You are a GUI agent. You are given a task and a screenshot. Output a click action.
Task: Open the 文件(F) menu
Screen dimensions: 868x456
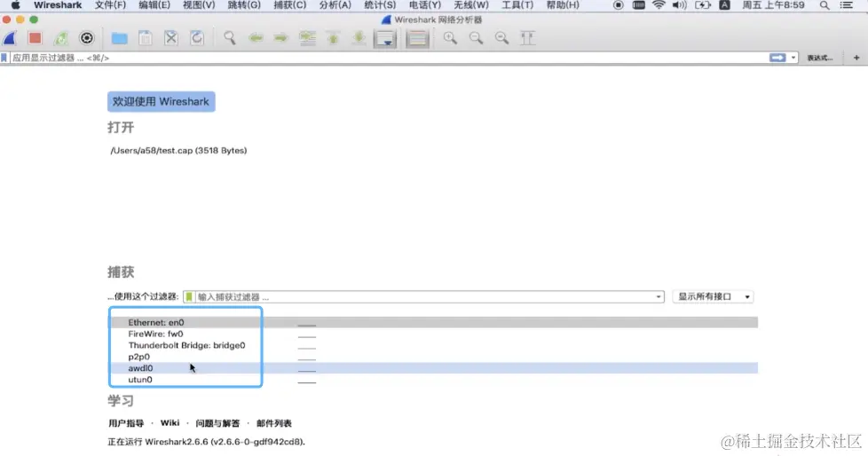pos(110,5)
